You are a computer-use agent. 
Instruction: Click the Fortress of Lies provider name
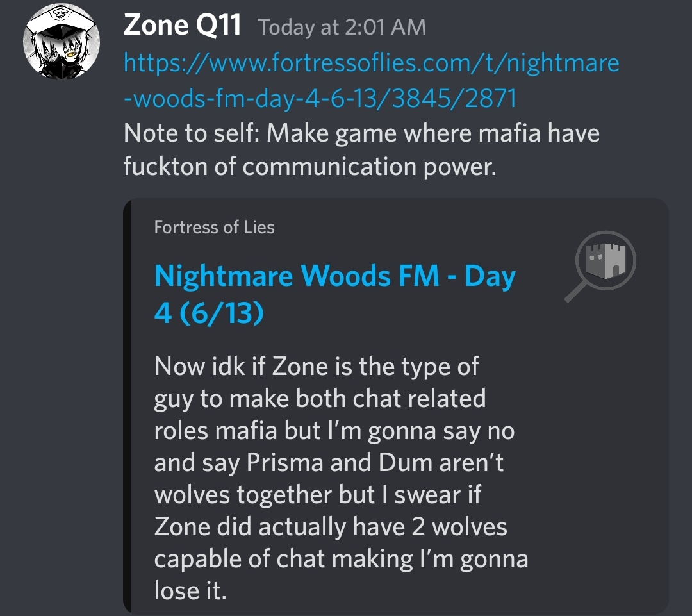tap(214, 228)
